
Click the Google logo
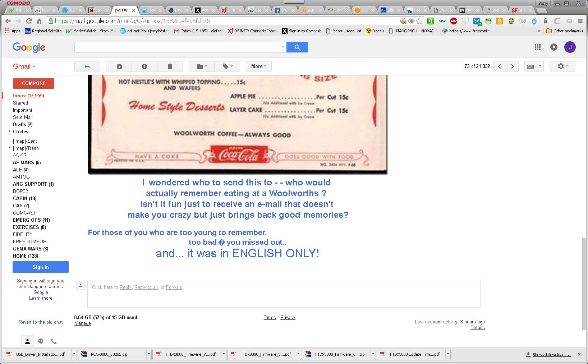[29, 47]
